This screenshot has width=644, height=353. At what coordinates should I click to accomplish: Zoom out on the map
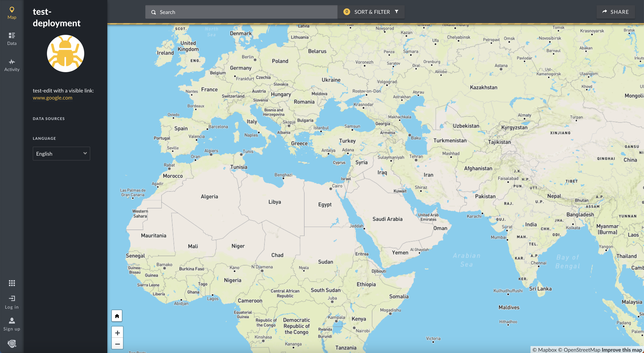[x=117, y=344]
